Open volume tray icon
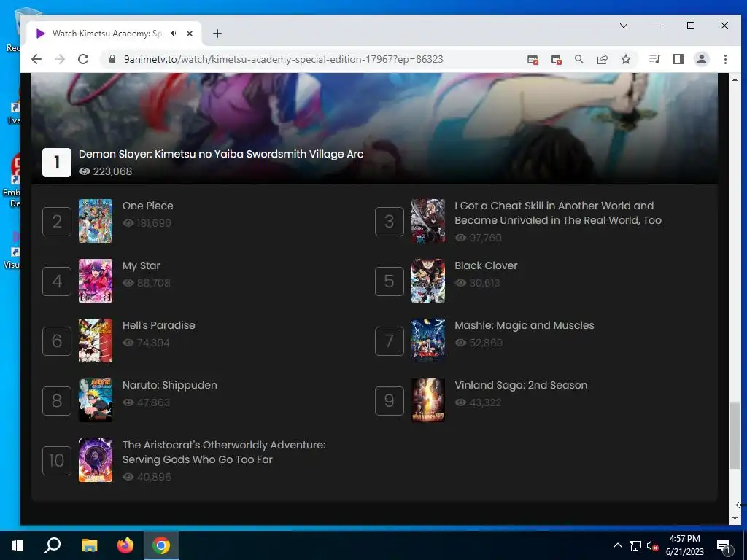The height and width of the screenshot is (560, 747). [652, 546]
